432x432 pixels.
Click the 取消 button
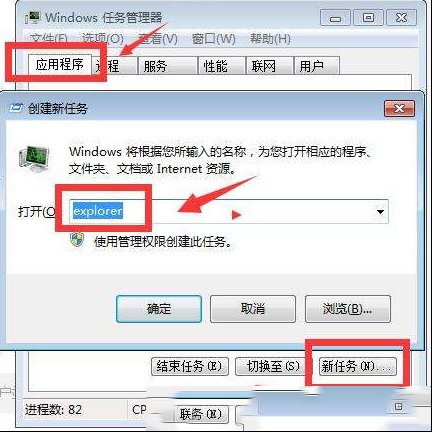coord(253,309)
